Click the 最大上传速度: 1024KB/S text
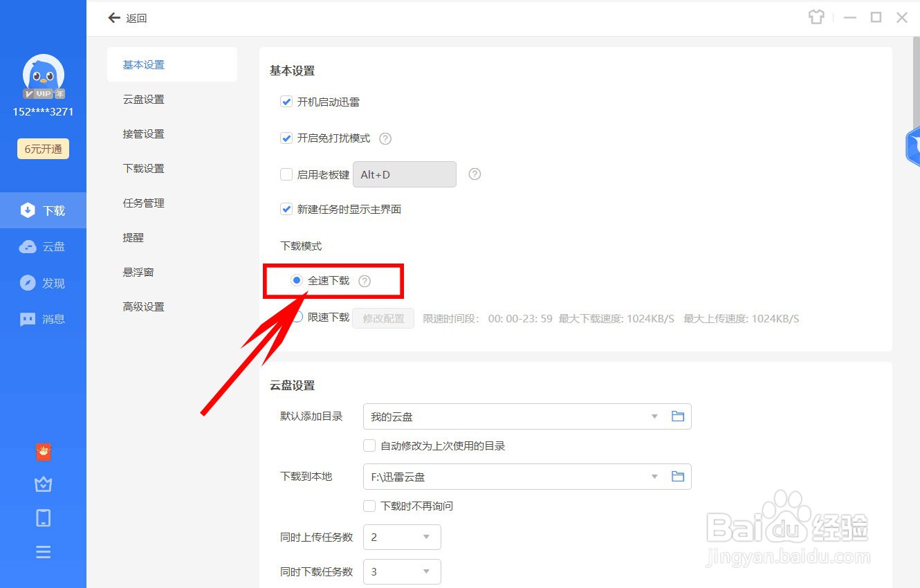This screenshot has width=920, height=588. (x=742, y=318)
